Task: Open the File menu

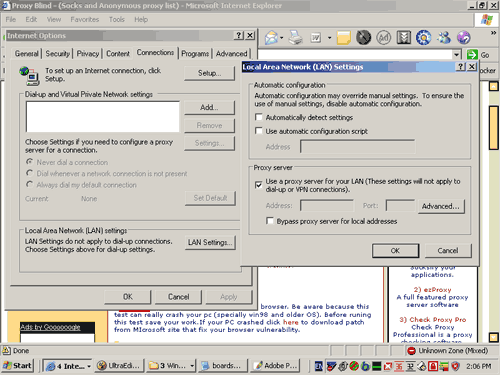Action: click(x=11, y=19)
